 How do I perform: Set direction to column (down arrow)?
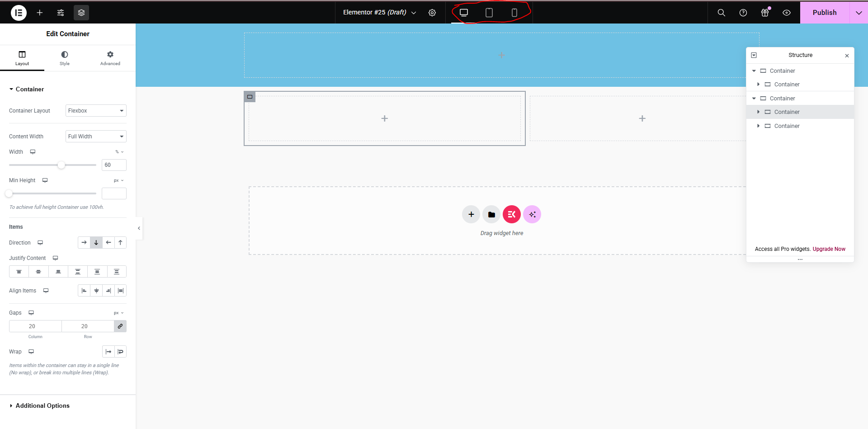pyautogui.click(x=96, y=243)
